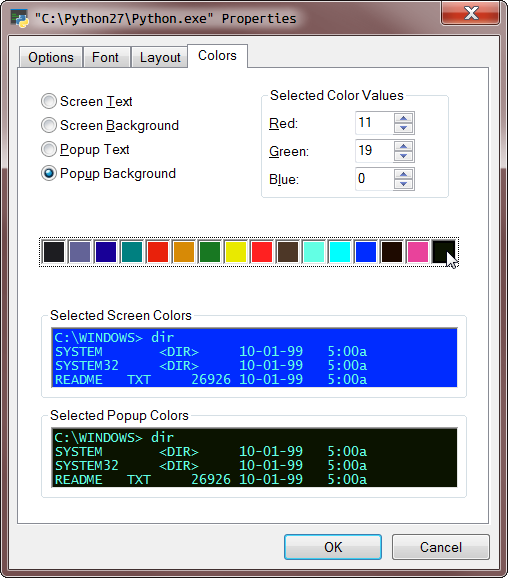Confirm changes with the OK button
Screen dimensions: 508x578
tap(333, 547)
